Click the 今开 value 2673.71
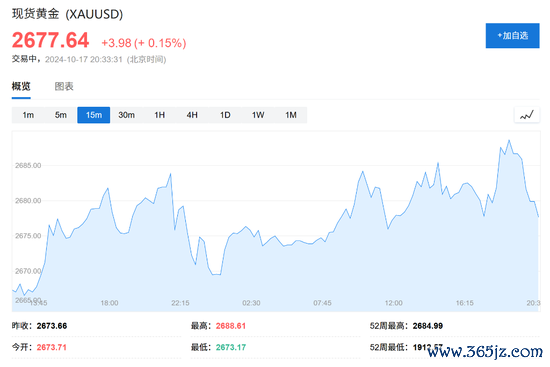550x367 pixels. (x=52, y=347)
